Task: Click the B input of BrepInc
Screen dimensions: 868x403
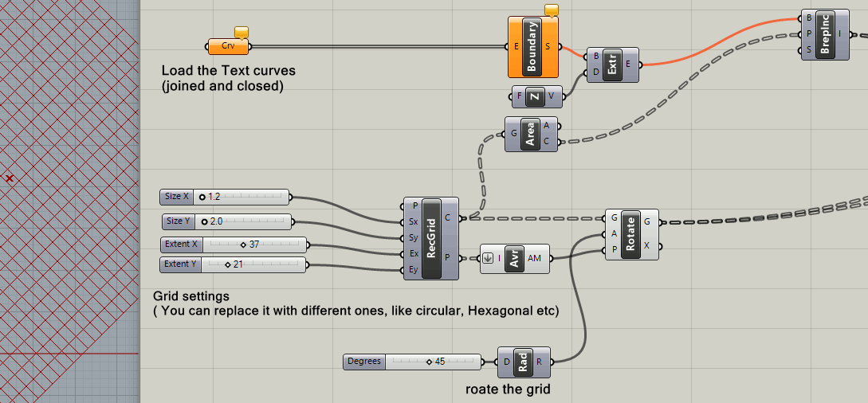Action: click(x=809, y=18)
